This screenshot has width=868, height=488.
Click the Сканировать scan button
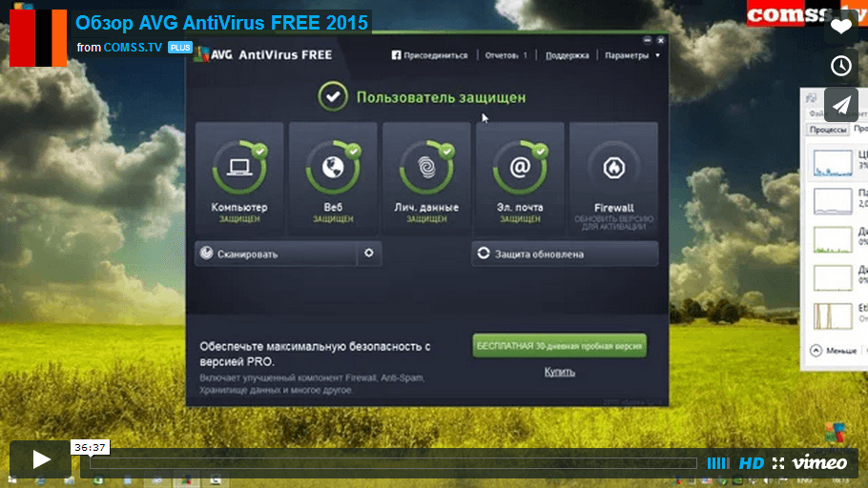[276, 254]
